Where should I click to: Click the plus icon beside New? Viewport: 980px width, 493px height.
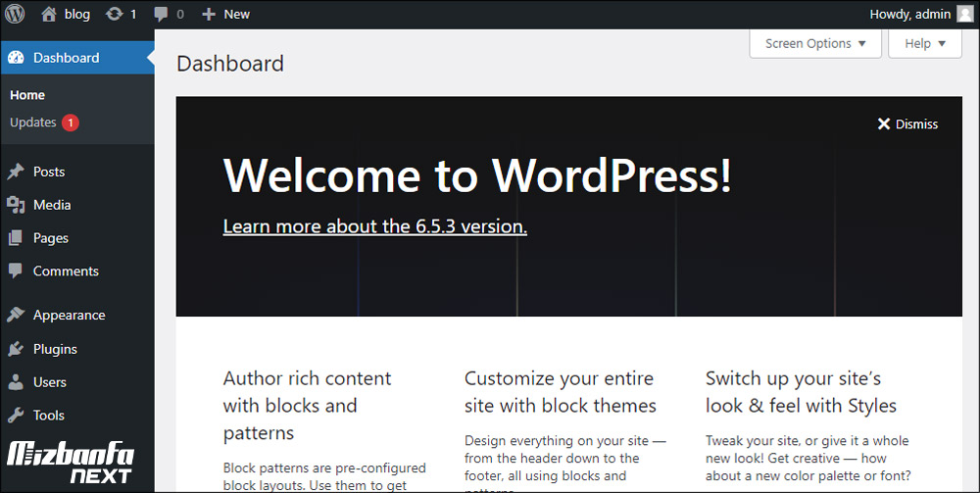coord(209,15)
